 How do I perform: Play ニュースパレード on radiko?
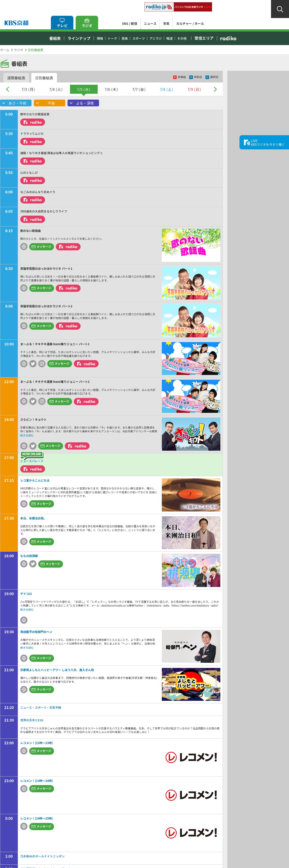[x=33, y=469]
